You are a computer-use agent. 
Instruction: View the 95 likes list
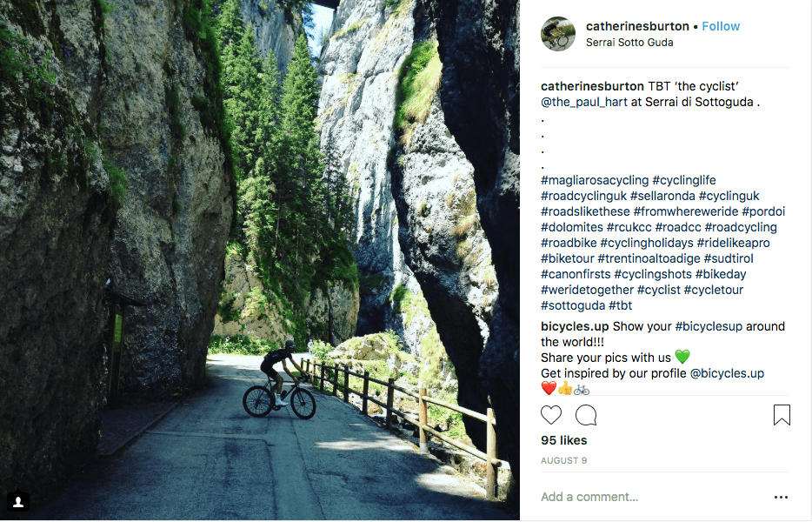[563, 440]
